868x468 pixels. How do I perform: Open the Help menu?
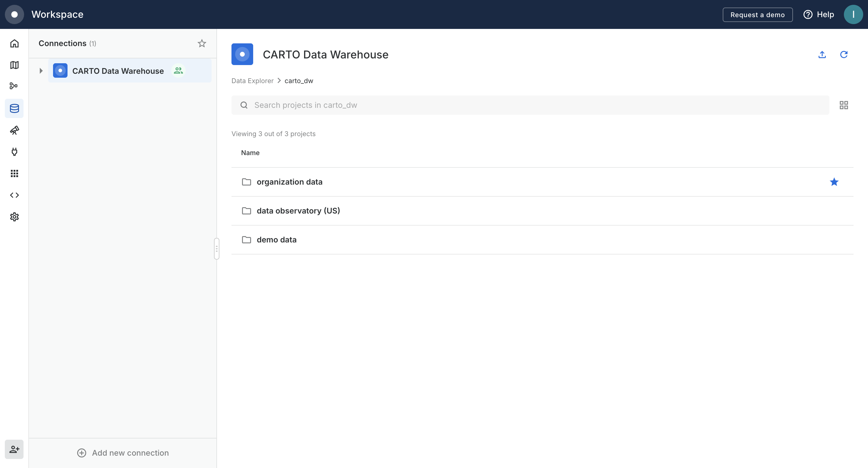tap(819, 14)
